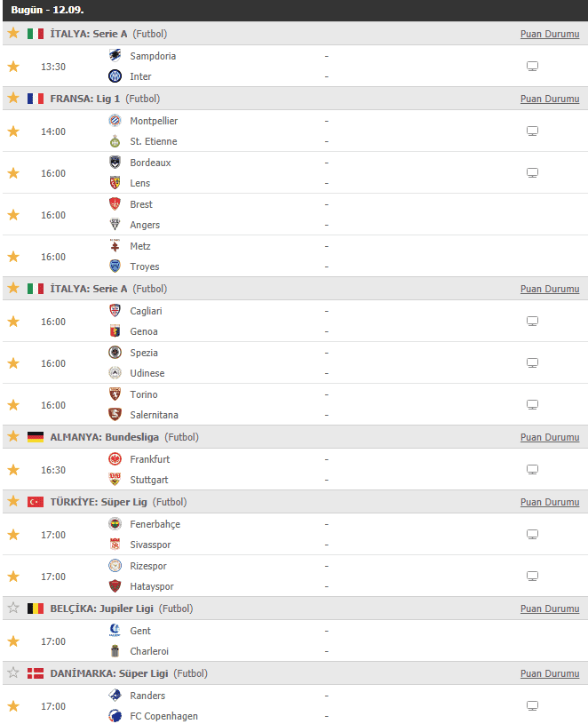The height and width of the screenshot is (724, 588).
Task: Open the Metz vs Troyes match row
Action: (296, 256)
